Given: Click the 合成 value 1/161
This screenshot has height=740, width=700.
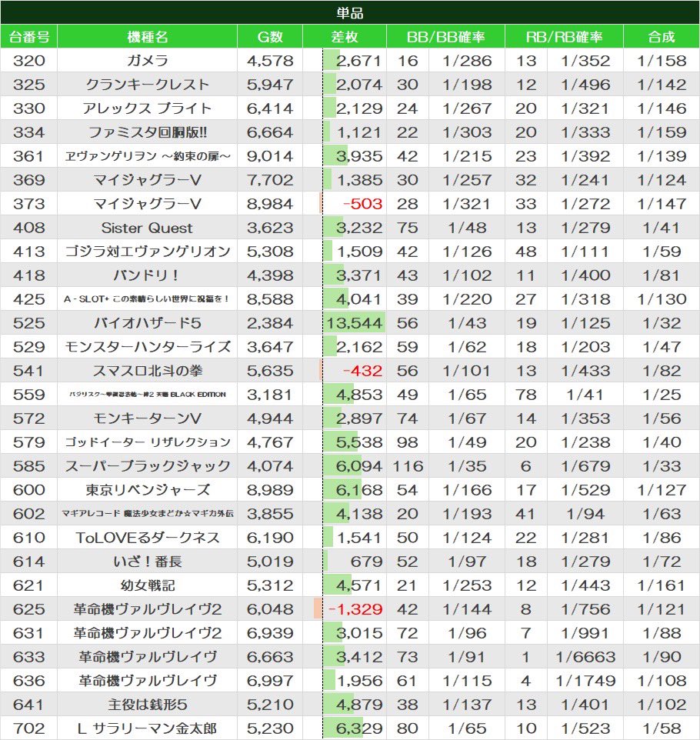Looking at the screenshot, I should tap(662, 585).
